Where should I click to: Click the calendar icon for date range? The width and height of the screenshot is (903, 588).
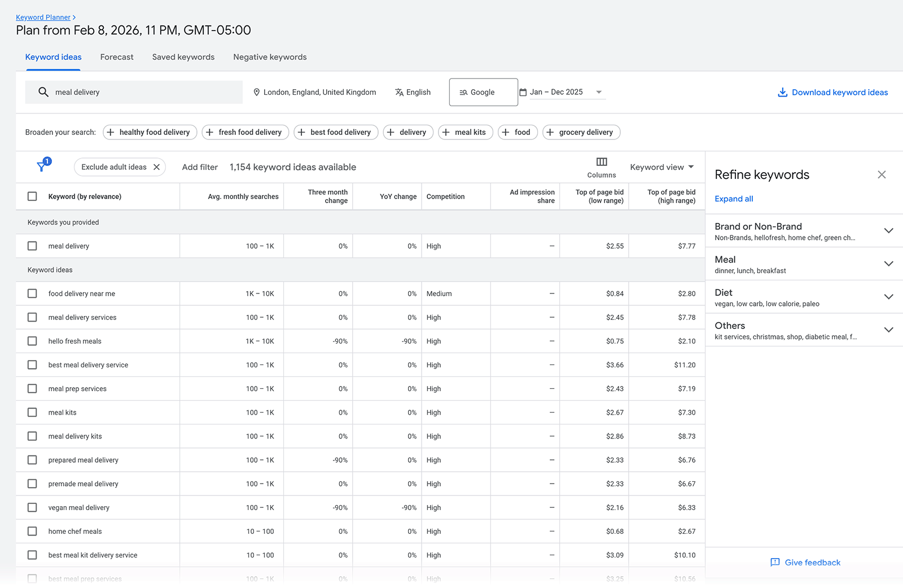[522, 91]
